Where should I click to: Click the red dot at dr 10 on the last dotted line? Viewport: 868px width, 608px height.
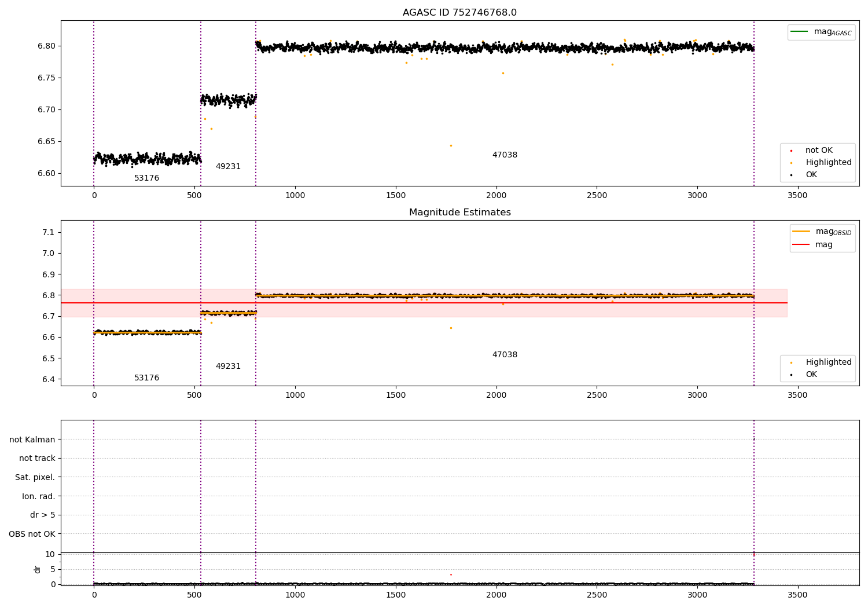(753, 555)
